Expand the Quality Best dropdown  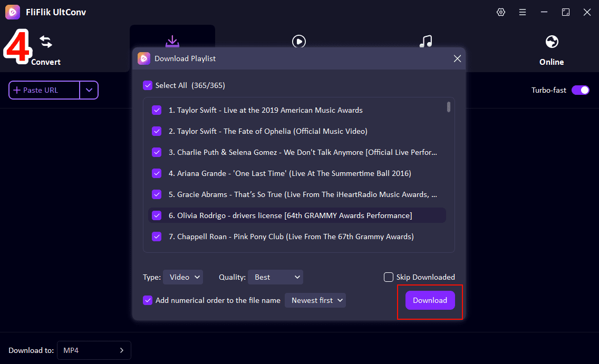(x=275, y=277)
